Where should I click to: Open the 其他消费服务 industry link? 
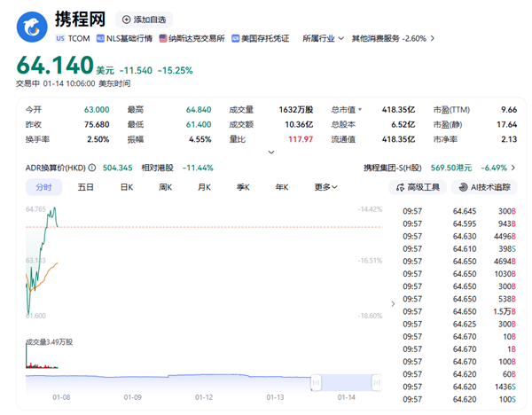point(388,39)
